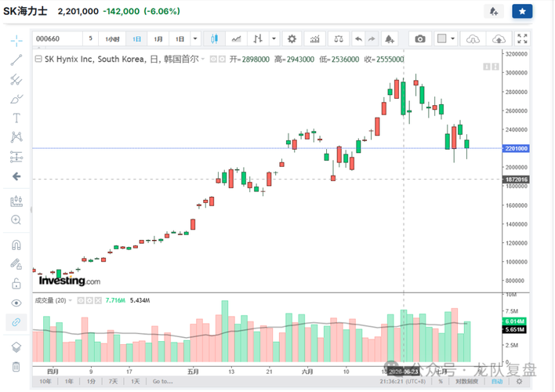This screenshot has height=392, width=555.
Task: Open the measure bars tool
Action: 16,201
